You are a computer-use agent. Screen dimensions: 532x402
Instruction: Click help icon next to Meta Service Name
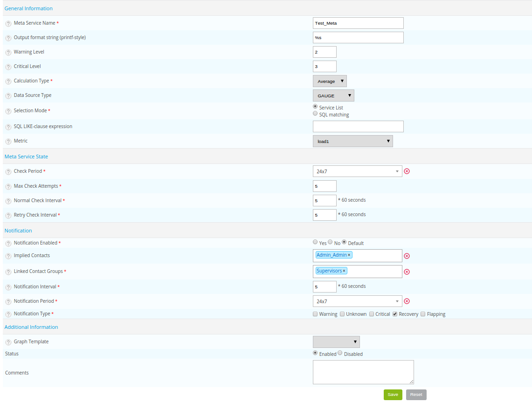[x=8, y=23]
